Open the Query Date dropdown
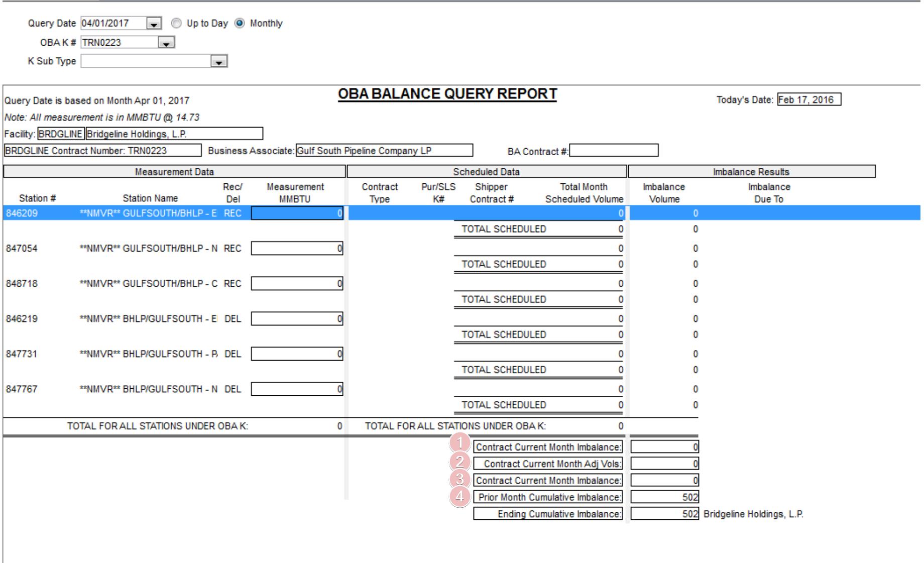This screenshot has width=924, height=563. (154, 24)
